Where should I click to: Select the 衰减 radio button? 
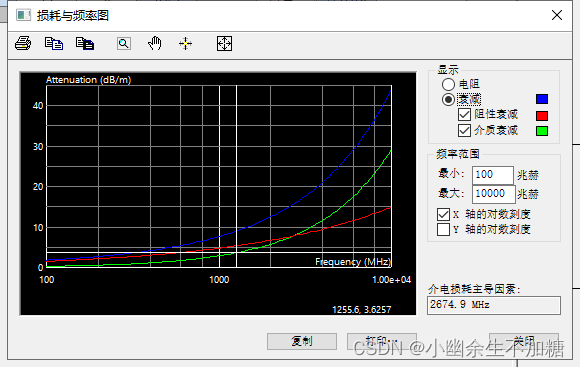click(x=448, y=100)
